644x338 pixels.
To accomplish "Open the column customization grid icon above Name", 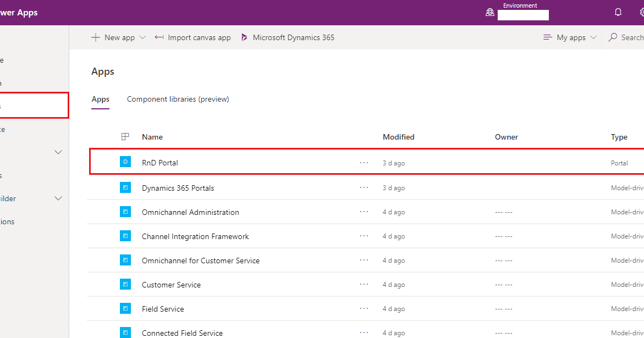I will coord(125,136).
